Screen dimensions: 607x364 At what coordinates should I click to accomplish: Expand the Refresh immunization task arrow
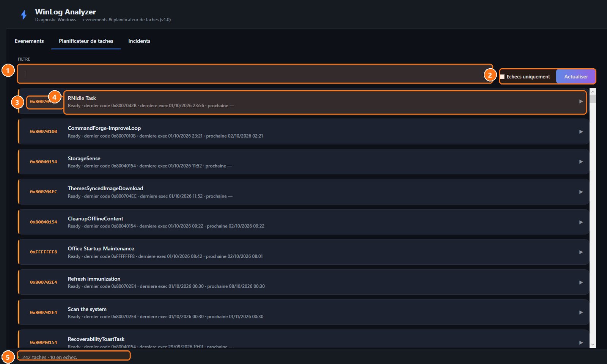click(x=581, y=282)
